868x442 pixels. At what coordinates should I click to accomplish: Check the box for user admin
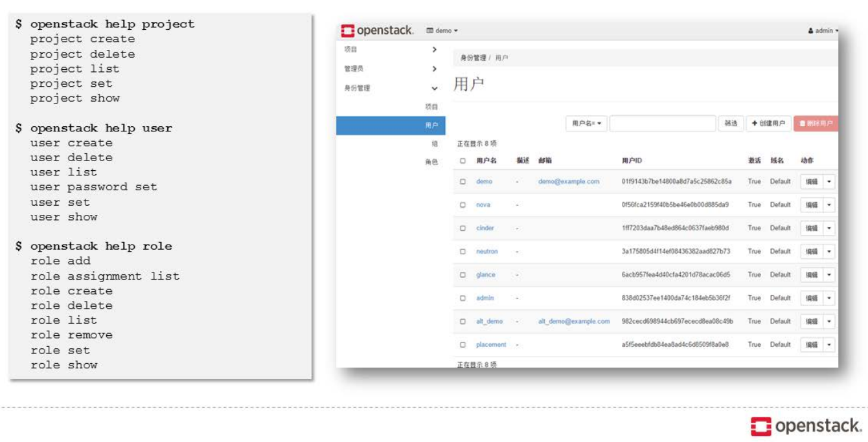(463, 298)
